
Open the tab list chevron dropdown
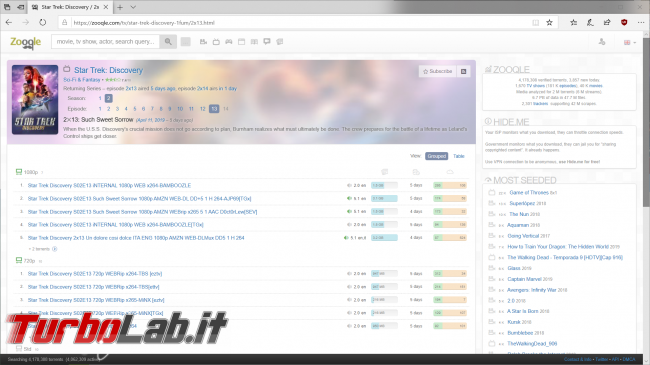pyautogui.click(x=133, y=7)
